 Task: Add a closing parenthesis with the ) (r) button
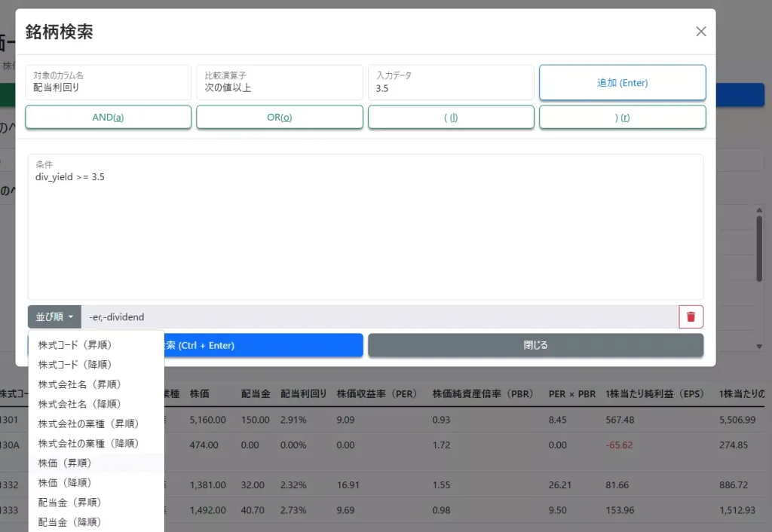623,118
